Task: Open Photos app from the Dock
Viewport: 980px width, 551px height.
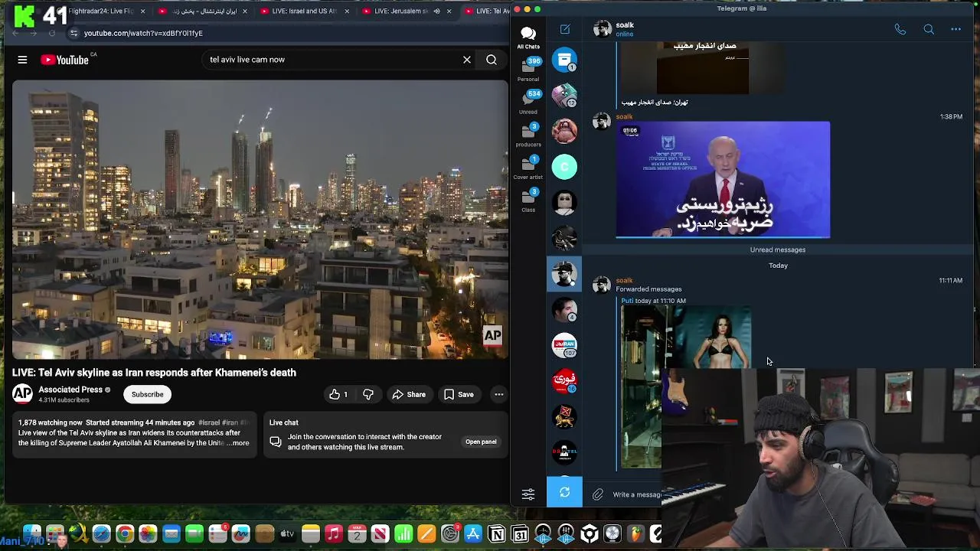Action: click(x=148, y=534)
